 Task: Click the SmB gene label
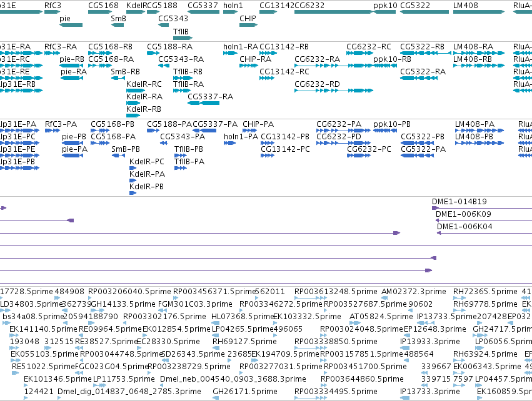(118, 18)
